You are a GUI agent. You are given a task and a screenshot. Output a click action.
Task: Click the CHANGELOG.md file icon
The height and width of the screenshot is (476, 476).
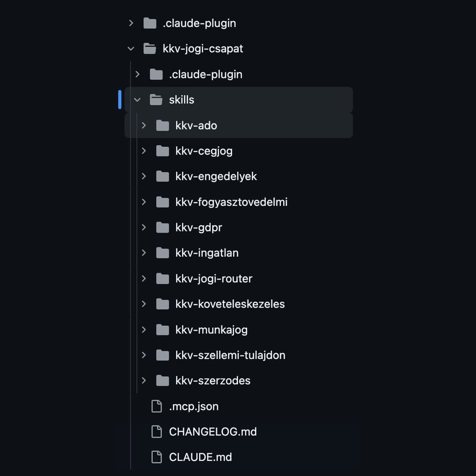tap(156, 432)
